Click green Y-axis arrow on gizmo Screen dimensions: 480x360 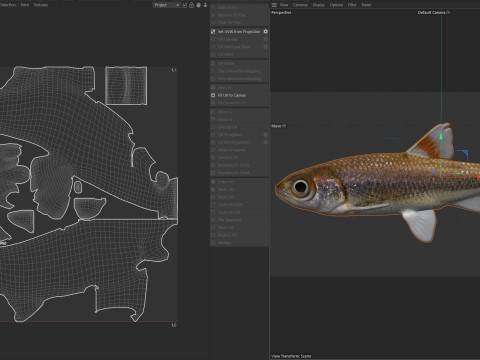(441, 136)
